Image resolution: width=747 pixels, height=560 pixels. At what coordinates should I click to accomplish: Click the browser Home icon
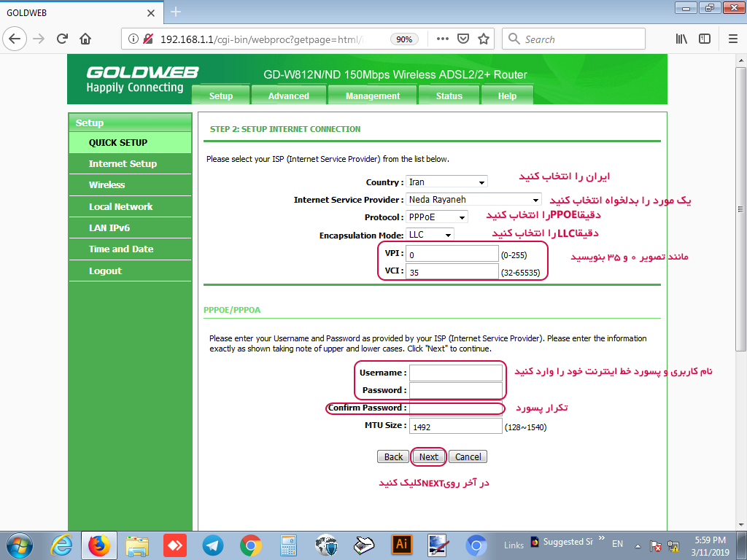85,39
